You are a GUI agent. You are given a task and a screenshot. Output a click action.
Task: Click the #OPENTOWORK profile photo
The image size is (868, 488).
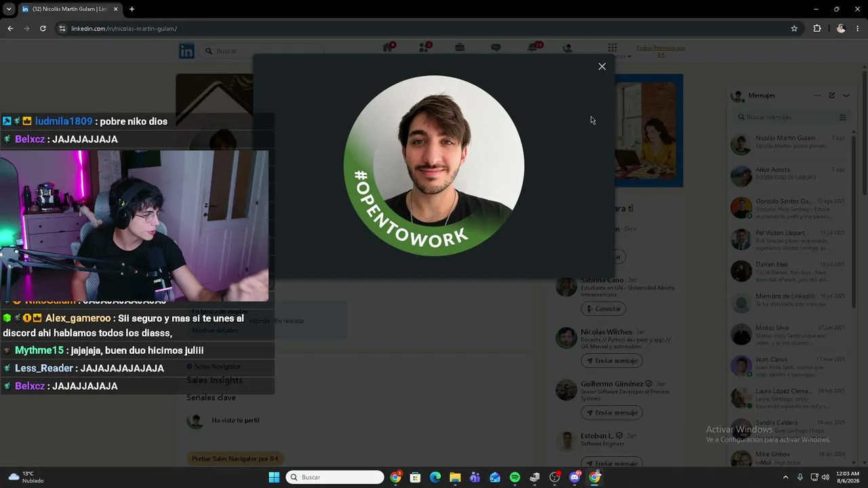point(434,166)
